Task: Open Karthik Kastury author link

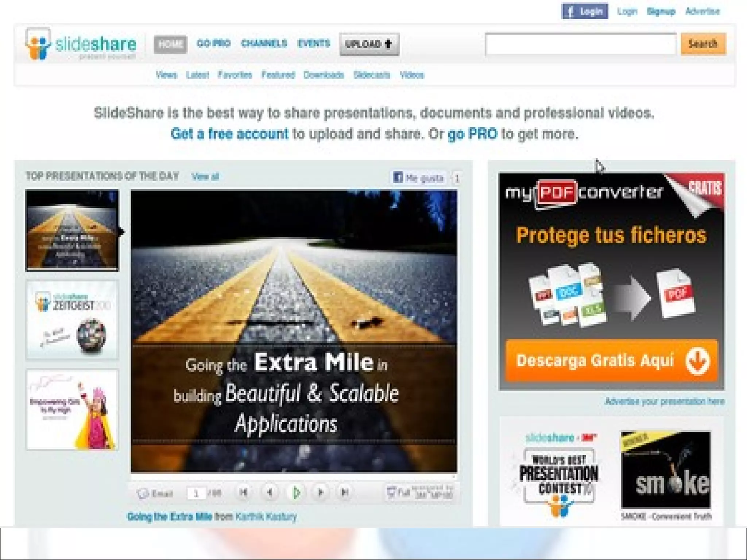Action: click(x=266, y=517)
